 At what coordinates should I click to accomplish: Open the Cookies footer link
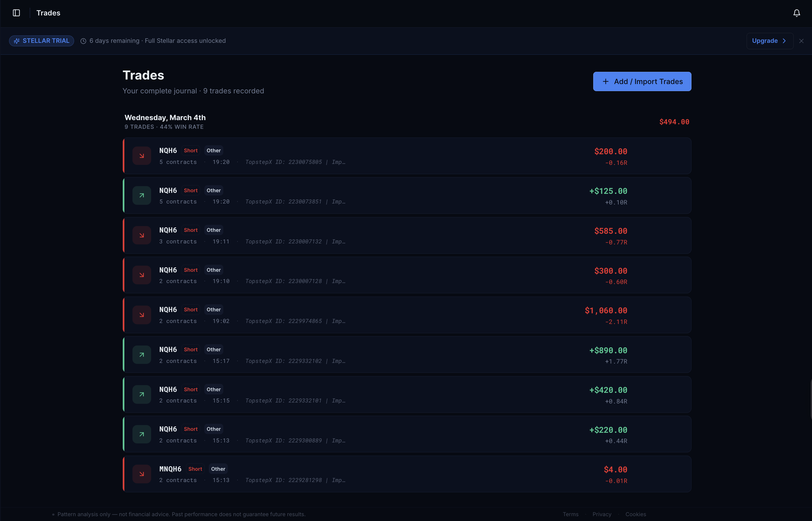[x=635, y=514]
